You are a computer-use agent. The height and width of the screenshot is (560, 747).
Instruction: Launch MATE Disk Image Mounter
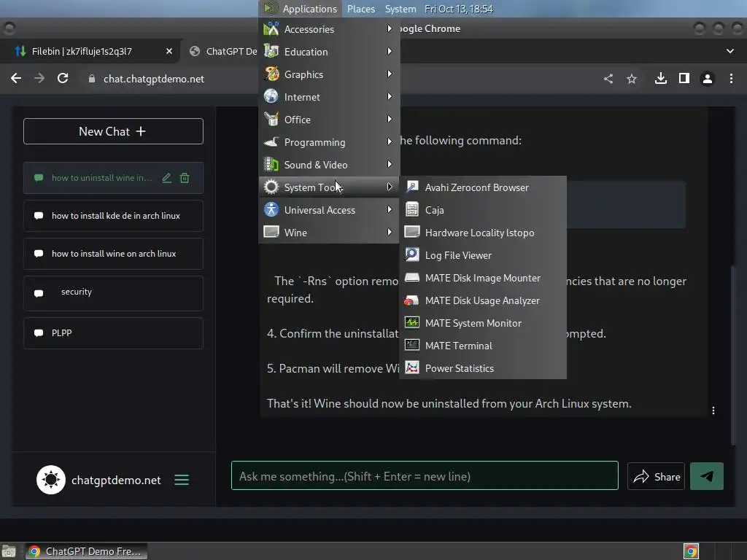[483, 278]
